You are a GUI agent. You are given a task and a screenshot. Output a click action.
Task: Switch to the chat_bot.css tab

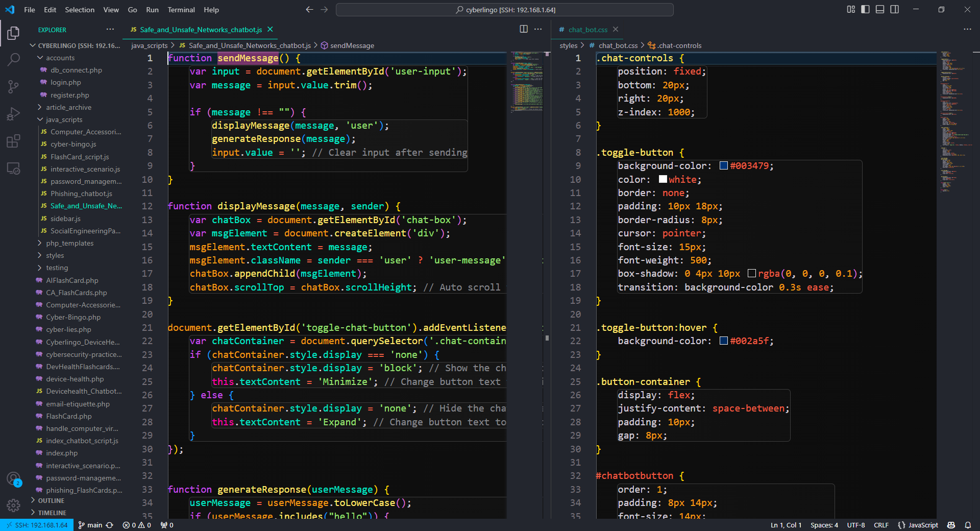(x=588, y=30)
